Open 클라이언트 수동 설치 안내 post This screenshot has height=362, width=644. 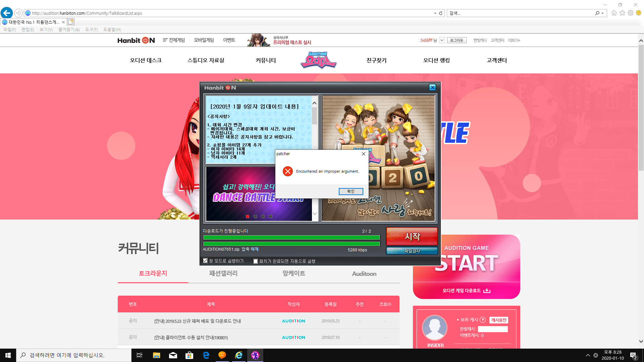point(191,338)
